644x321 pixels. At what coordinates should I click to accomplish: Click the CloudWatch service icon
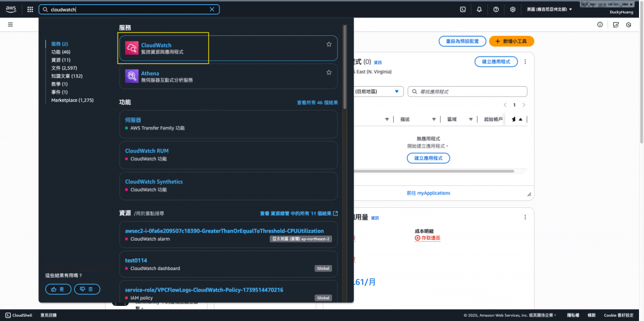click(x=131, y=48)
